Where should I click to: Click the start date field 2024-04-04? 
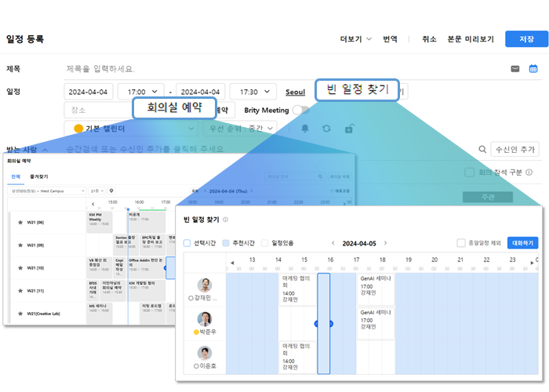point(88,92)
